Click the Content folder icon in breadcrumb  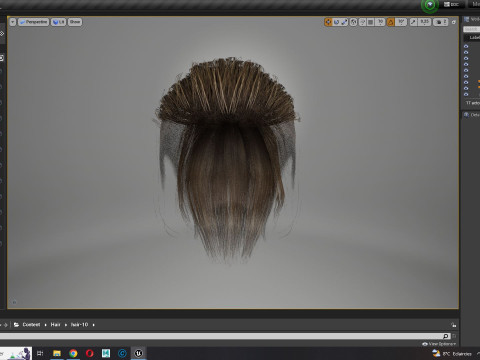[16, 325]
